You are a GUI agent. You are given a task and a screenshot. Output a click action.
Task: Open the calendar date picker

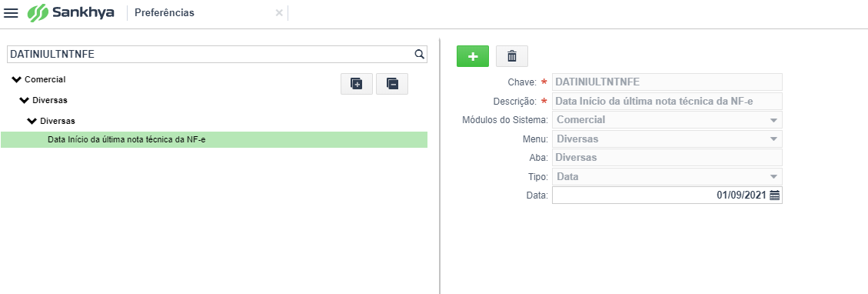click(774, 195)
